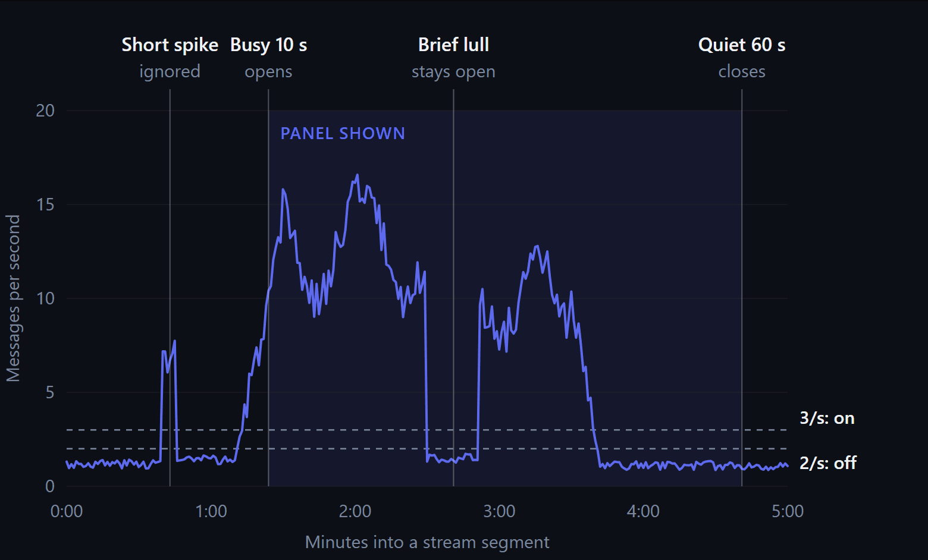Click the 'Minutes into a stream segment' title
Viewport: 928px width, 560px height.
pos(427,543)
